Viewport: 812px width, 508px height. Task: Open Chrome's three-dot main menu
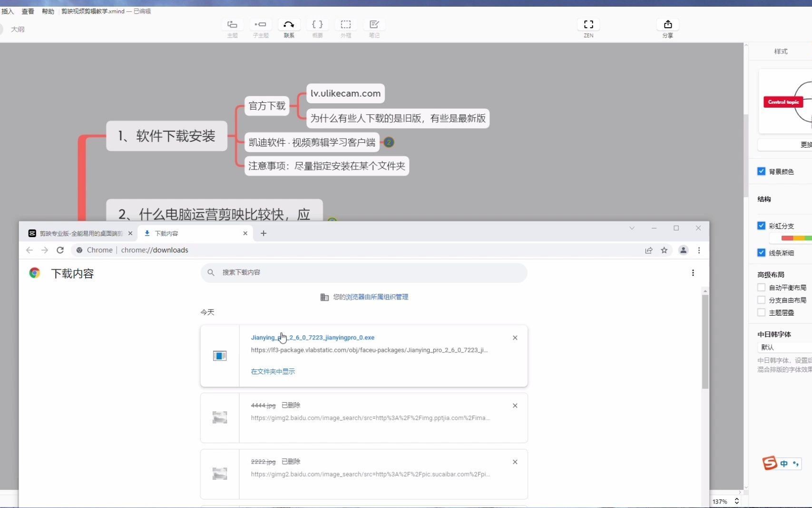point(699,250)
